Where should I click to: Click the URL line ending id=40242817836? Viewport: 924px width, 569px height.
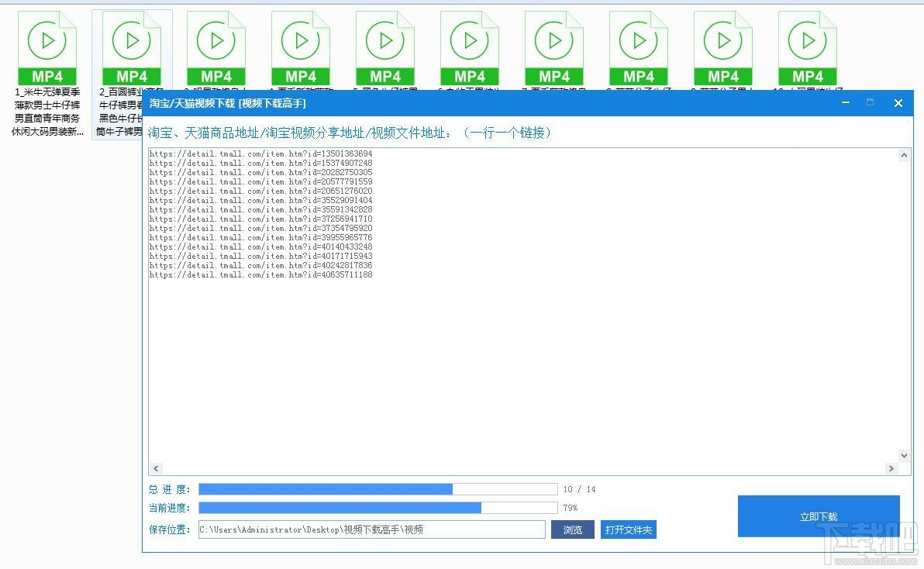(260, 266)
